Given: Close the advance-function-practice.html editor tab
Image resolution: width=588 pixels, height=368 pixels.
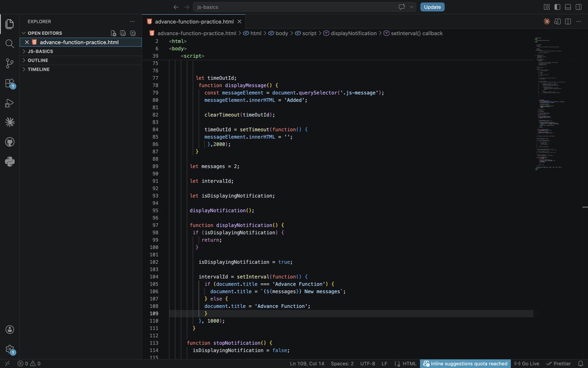Looking at the screenshot, I should pyautogui.click(x=239, y=22).
